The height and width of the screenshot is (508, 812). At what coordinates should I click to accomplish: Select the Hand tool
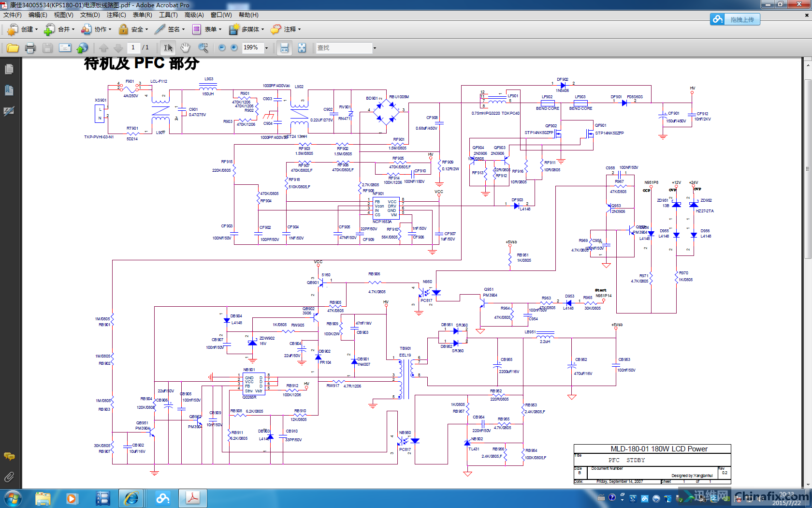click(x=185, y=48)
